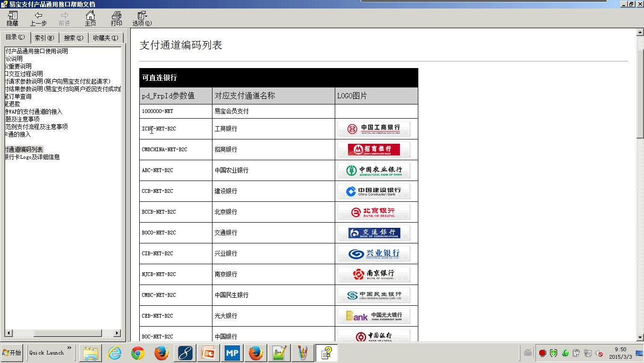Image resolution: width=644 pixels, height=363 pixels.
Task: Go back with the 上一步 toolbar button
Action: point(38,18)
